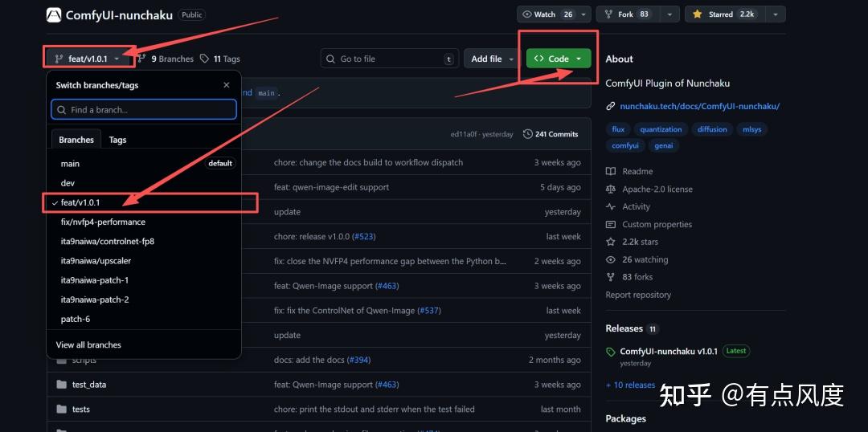Click the mlsys topic tag
868x432 pixels.
(752, 129)
